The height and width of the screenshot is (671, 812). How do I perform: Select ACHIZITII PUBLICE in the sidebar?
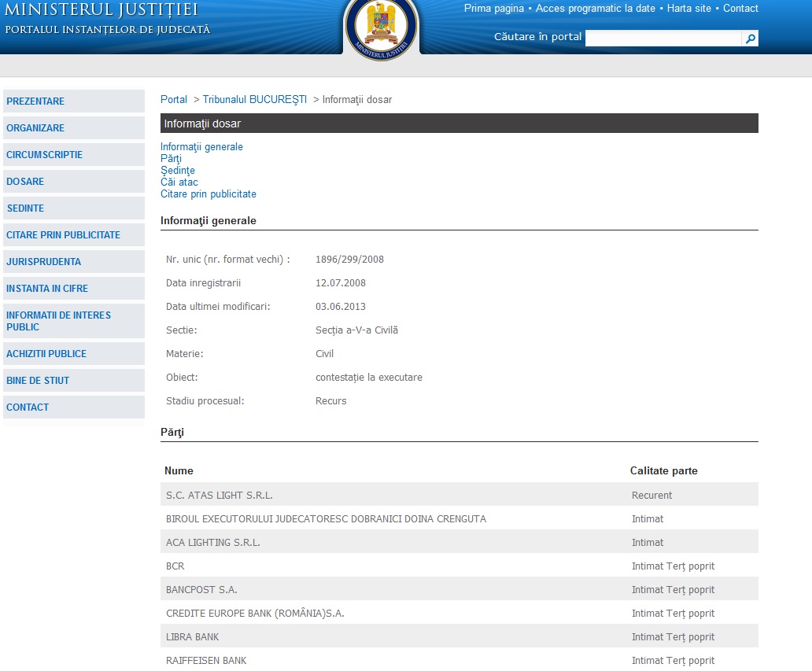[46, 354]
